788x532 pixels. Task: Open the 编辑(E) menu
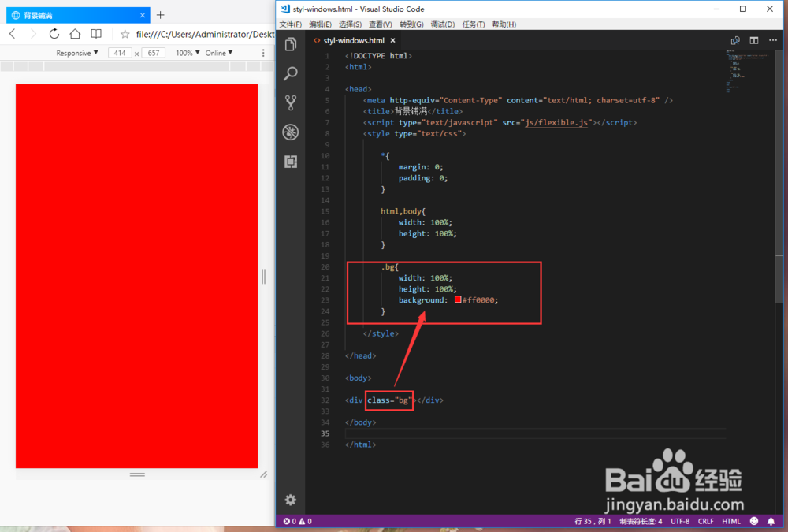click(x=320, y=24)
